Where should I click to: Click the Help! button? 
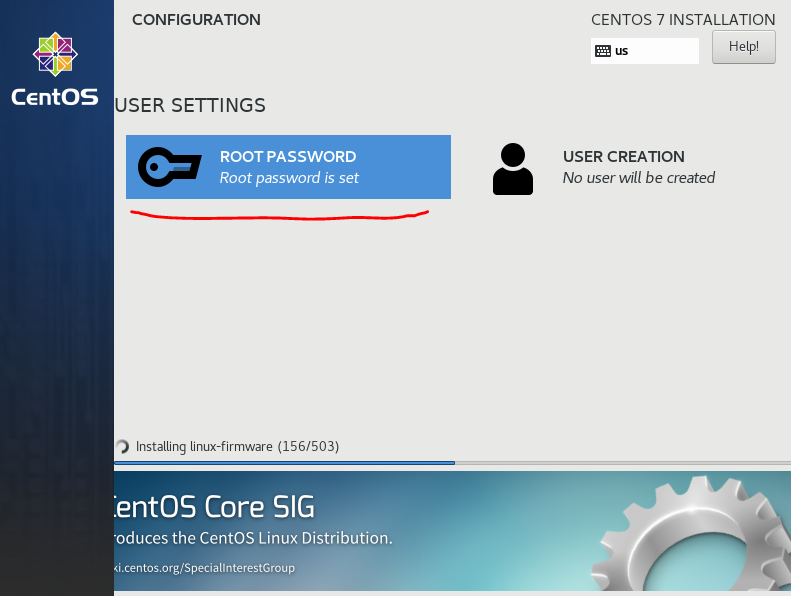pyautogui.click(x=744, y=47)
